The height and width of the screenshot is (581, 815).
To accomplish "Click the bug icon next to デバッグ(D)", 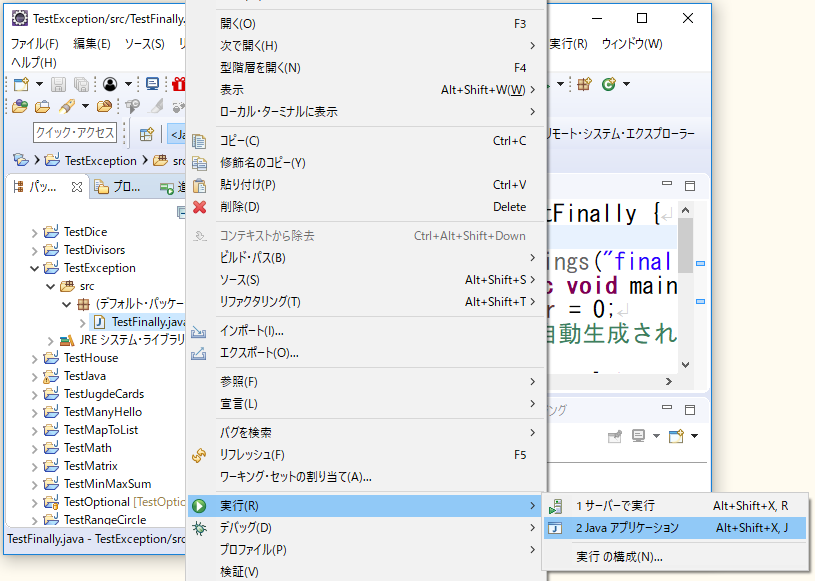I will [200, 527].
